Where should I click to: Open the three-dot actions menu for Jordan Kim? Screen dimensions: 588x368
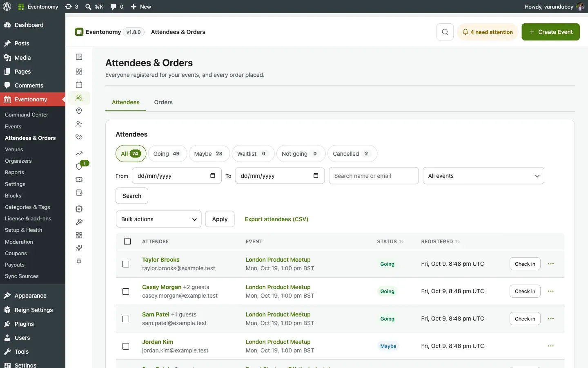tap(551, 346)
